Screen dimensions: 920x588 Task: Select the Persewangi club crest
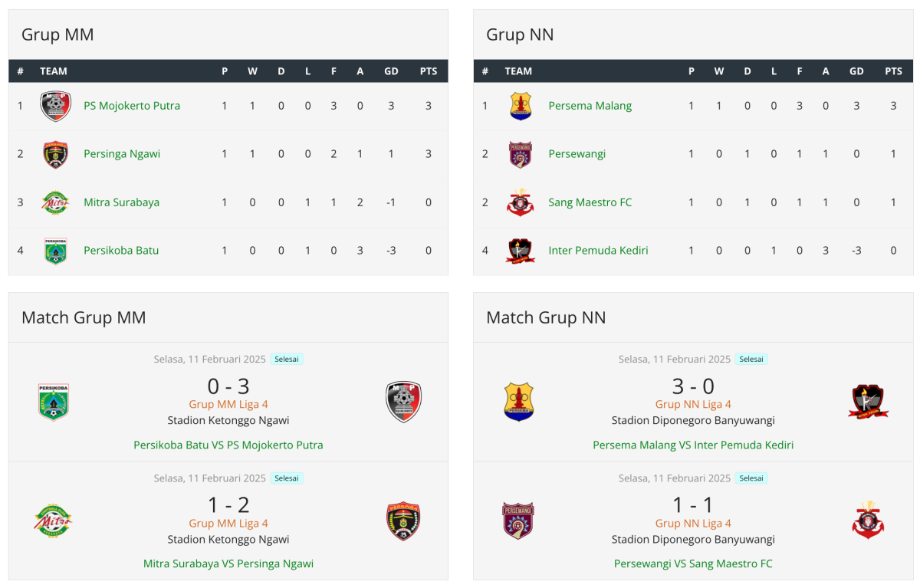click(x=520, y=154)
